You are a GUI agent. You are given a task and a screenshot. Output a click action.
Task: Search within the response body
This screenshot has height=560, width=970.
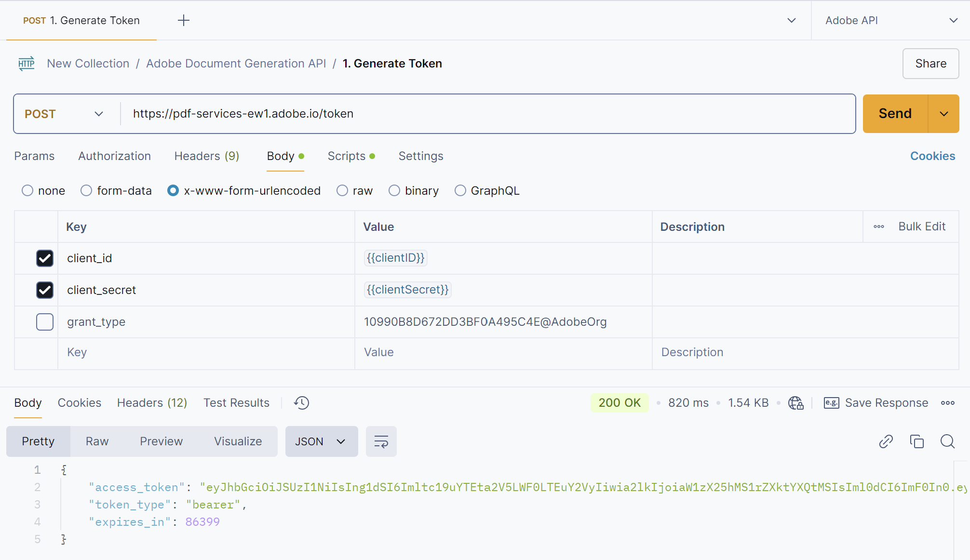[947, 441]
